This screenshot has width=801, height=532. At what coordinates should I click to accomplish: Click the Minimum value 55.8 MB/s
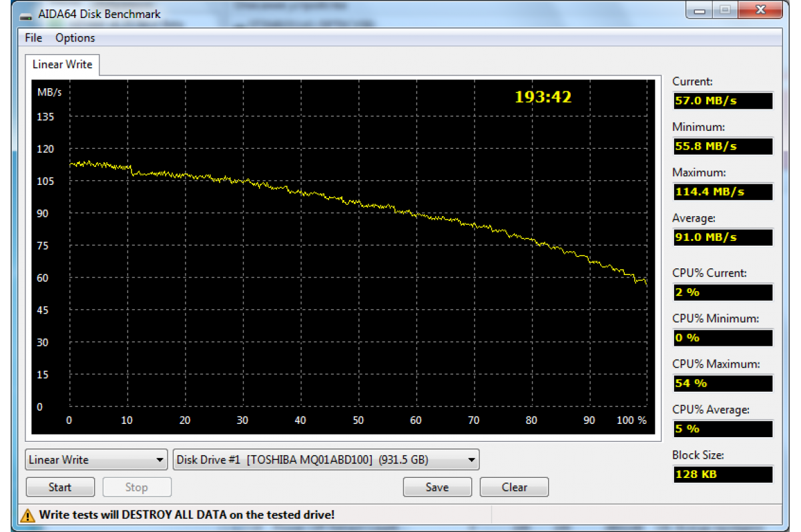(722, 146)
